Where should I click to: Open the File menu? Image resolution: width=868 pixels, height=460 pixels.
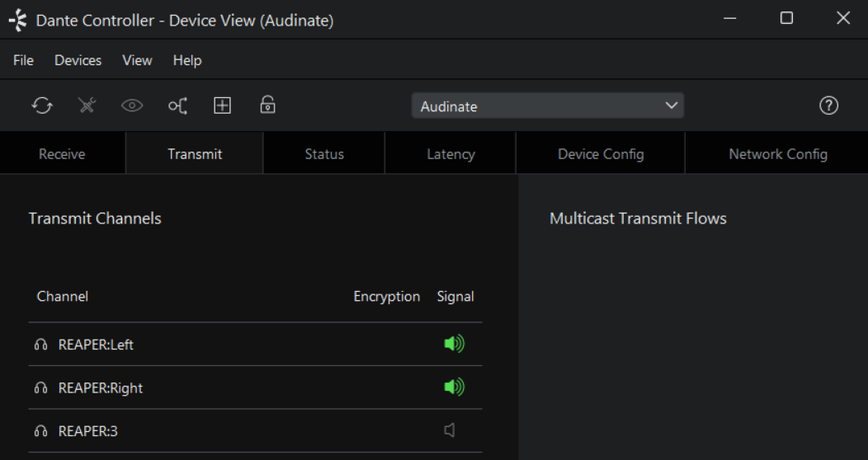[23, 60]
